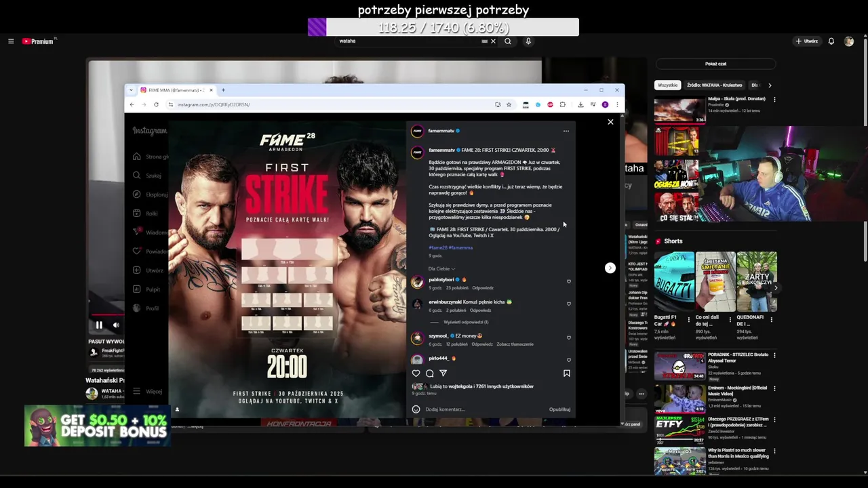Screen dimensions: 868x488
Task: Run search with the YouTube magnifier button
Action: pyautogui.click(x=507, y=41)
